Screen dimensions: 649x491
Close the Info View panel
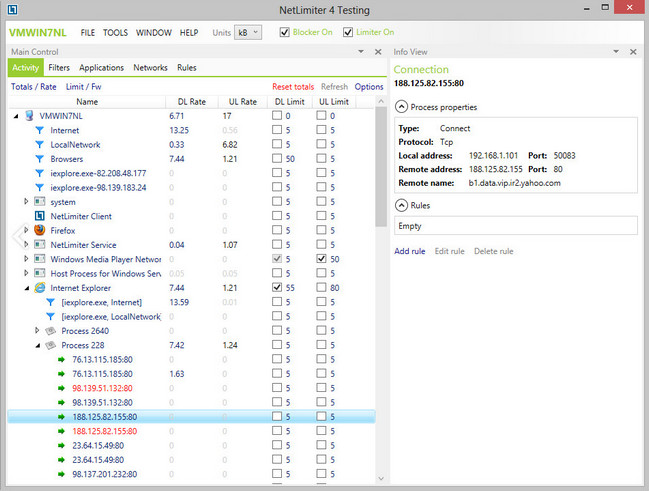633,52
